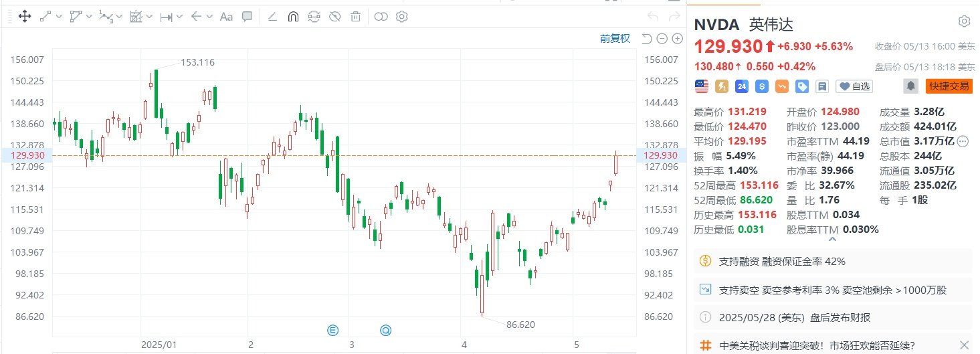Select the polygon shape drawing tool
Screen dimensions: 980x354
pos(76,16)
